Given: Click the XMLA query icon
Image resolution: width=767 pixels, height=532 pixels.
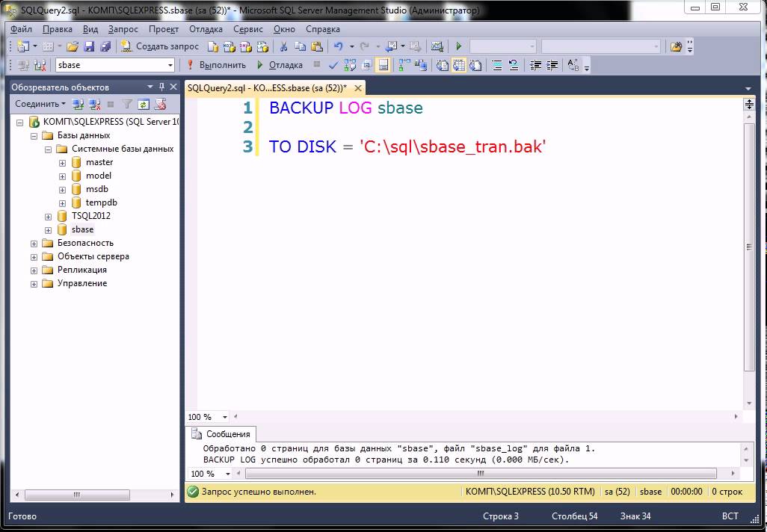Looking at the screenshot, I should (262, 46).
